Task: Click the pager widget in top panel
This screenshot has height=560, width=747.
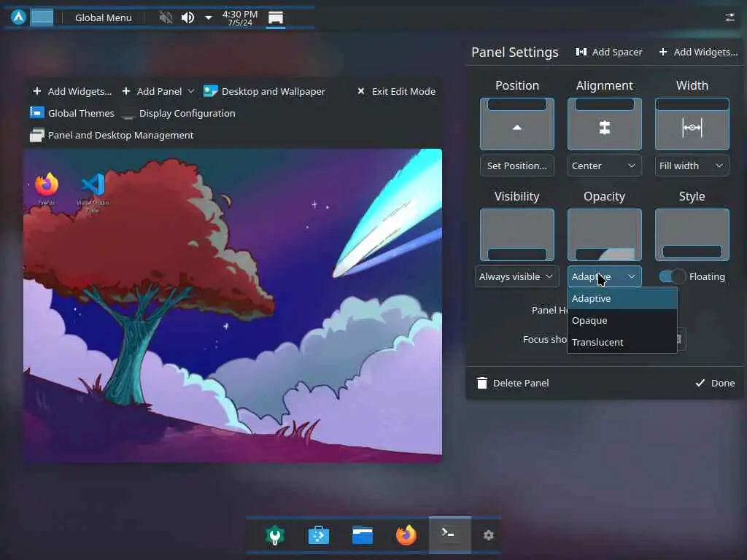Action: [42, 17]
